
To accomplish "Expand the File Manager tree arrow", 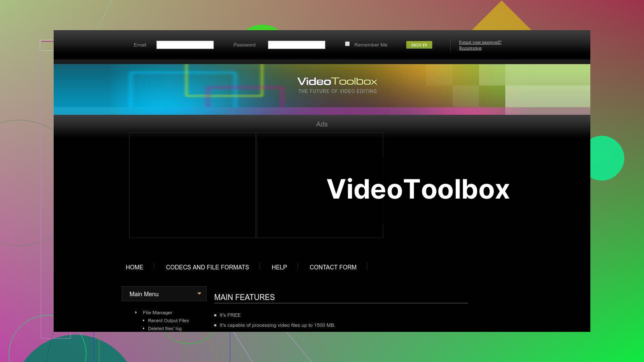I will (x=136, y=313).
